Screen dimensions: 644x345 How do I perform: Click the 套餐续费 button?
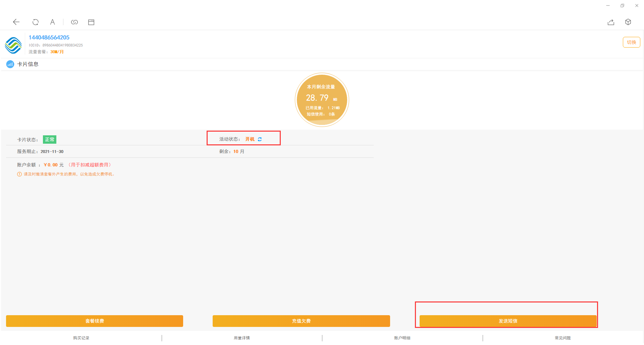click(x=95, y=321)
